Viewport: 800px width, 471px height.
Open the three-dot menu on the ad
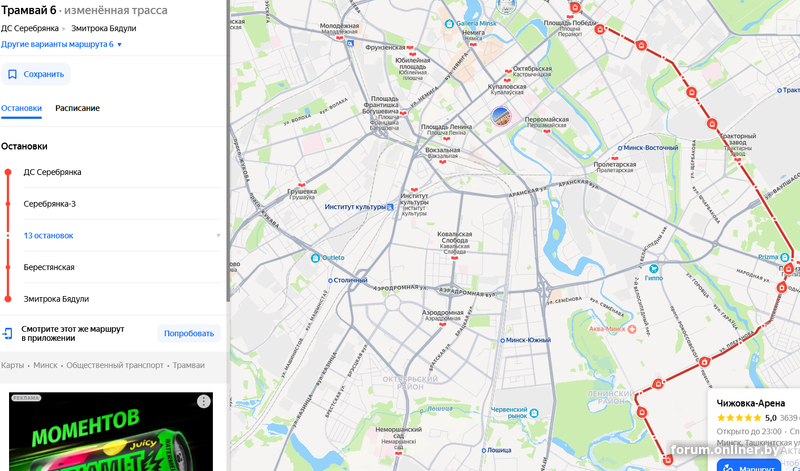pos(204,401)
